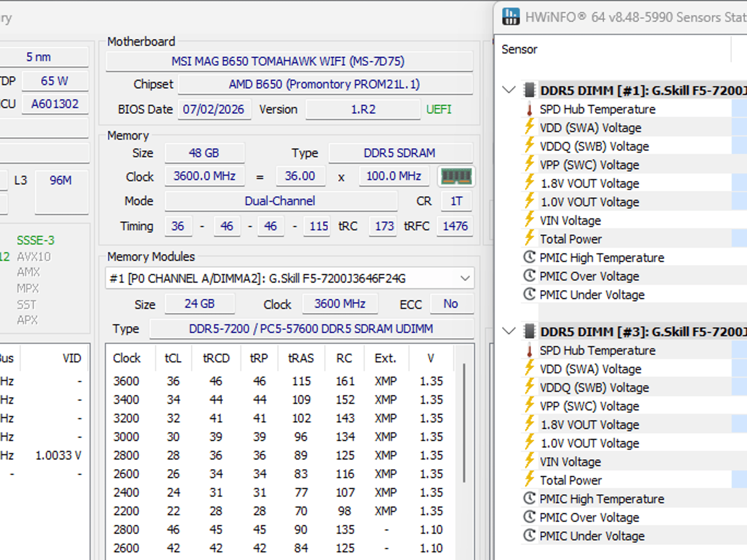Click lightning icon of DIMM #1 VDD (SWA) Voltage
The width and height of the screenshot is (747, 560).
pos(529,127)
